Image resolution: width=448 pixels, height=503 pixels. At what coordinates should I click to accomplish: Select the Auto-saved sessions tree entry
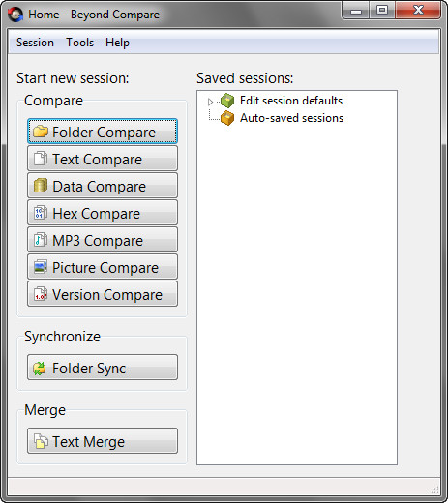[x=291, y=118]
